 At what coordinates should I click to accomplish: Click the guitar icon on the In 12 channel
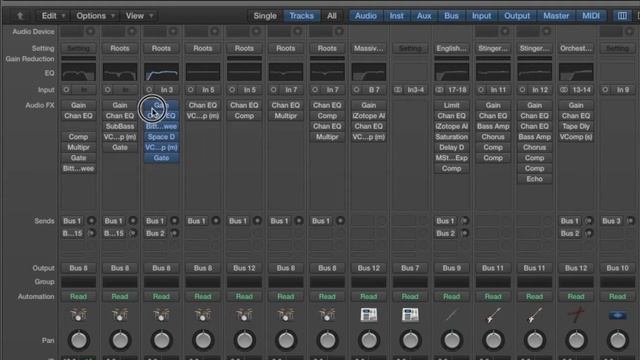pos(535,315)
